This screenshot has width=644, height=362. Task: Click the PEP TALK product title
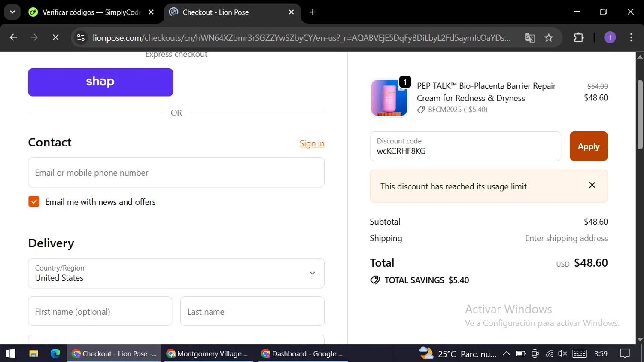click(486, 92)
